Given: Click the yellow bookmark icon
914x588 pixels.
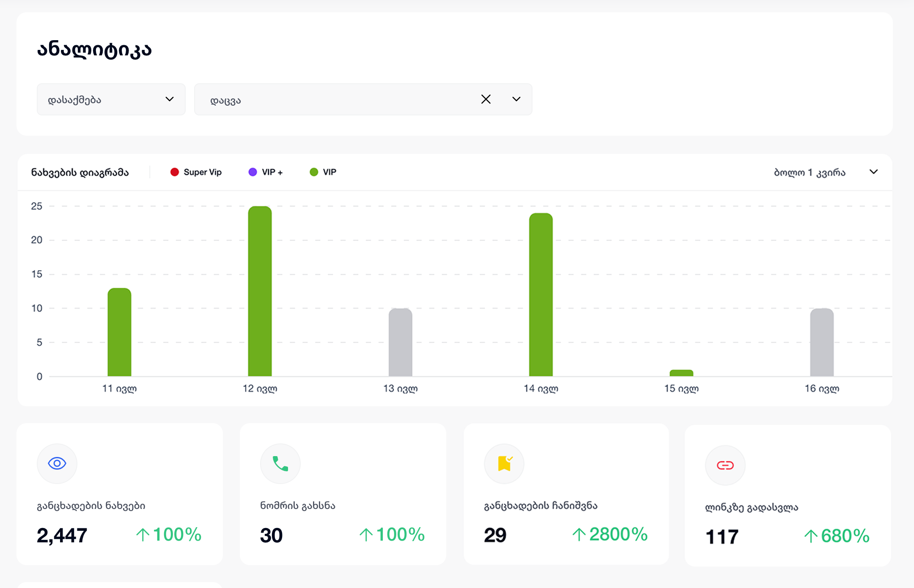Looking at the screenshot, I should pos(505,464).
